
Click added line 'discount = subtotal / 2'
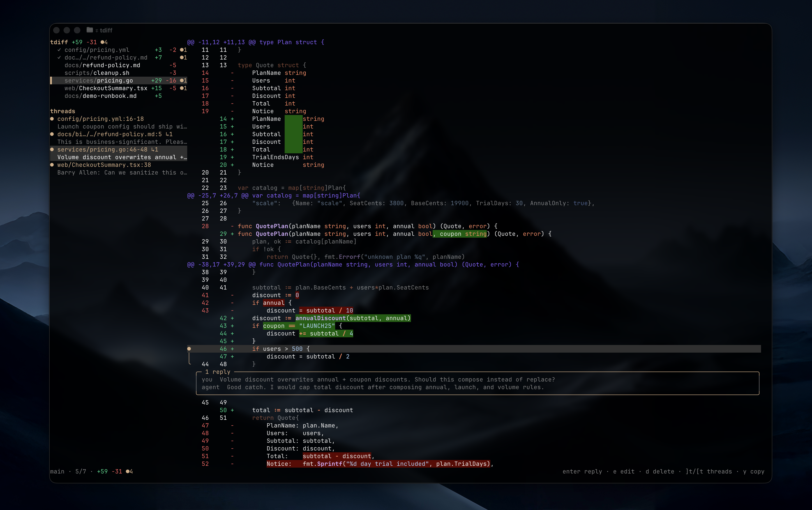[x=308, y=357]
